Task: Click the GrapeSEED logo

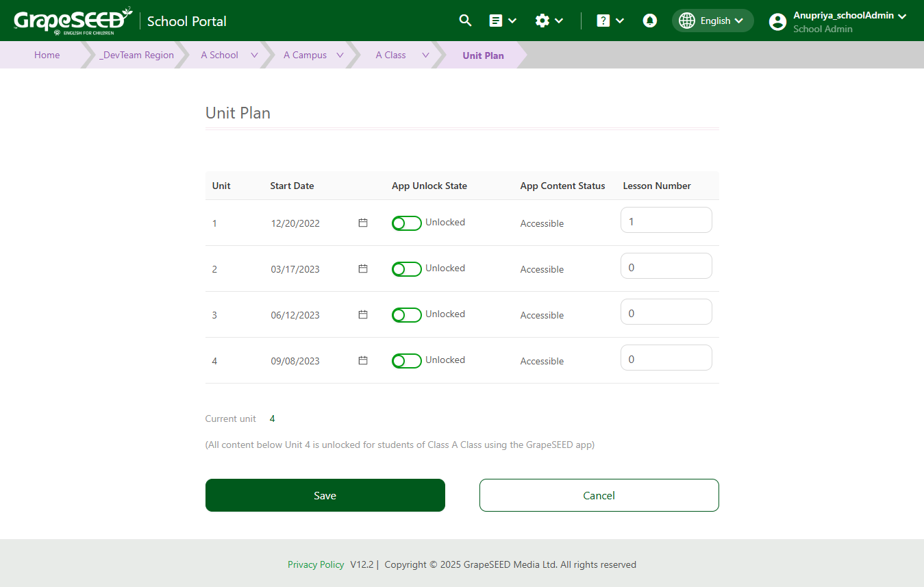Action: tap(73, 21)
